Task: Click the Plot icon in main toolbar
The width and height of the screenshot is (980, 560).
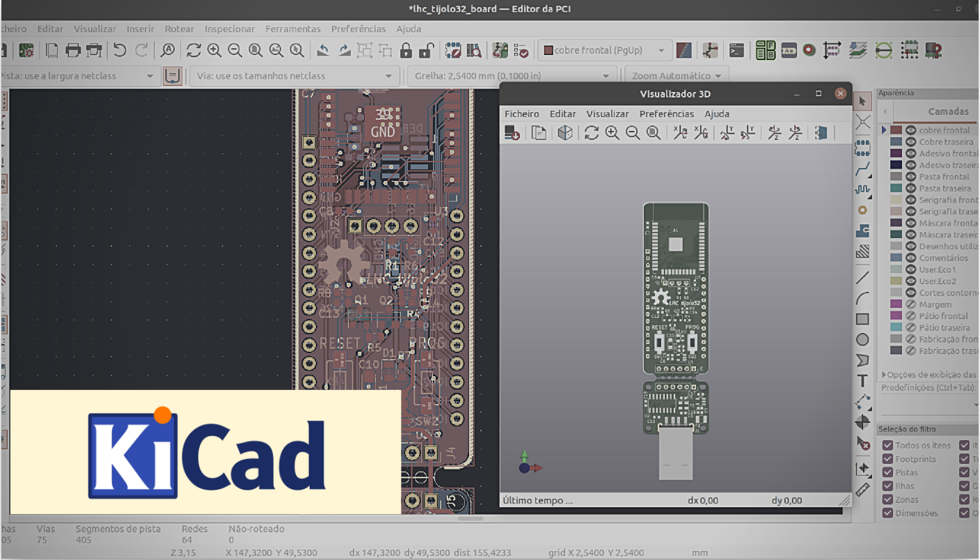Action: pos(94,50)
